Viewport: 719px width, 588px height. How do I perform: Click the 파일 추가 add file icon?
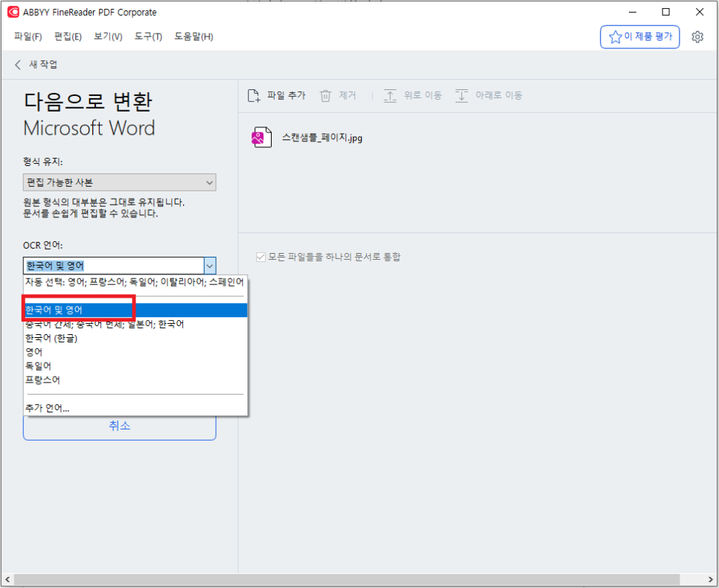[x=254, y=95]
